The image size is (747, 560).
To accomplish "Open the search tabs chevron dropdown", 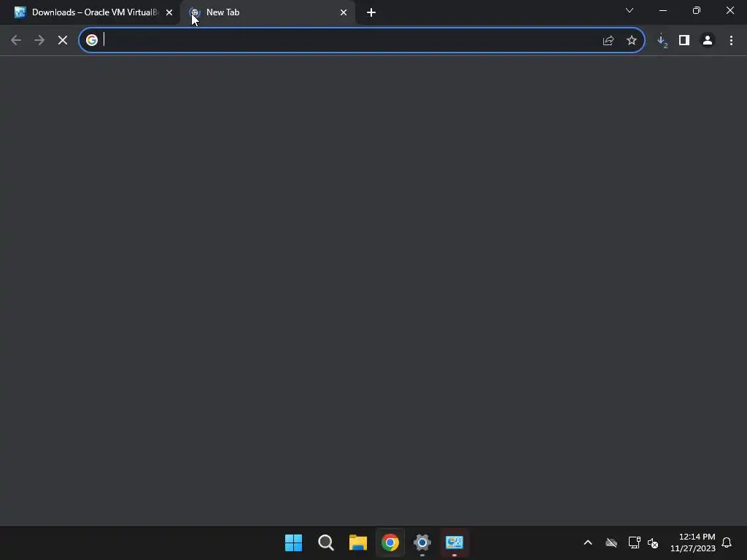I will 630,10.
